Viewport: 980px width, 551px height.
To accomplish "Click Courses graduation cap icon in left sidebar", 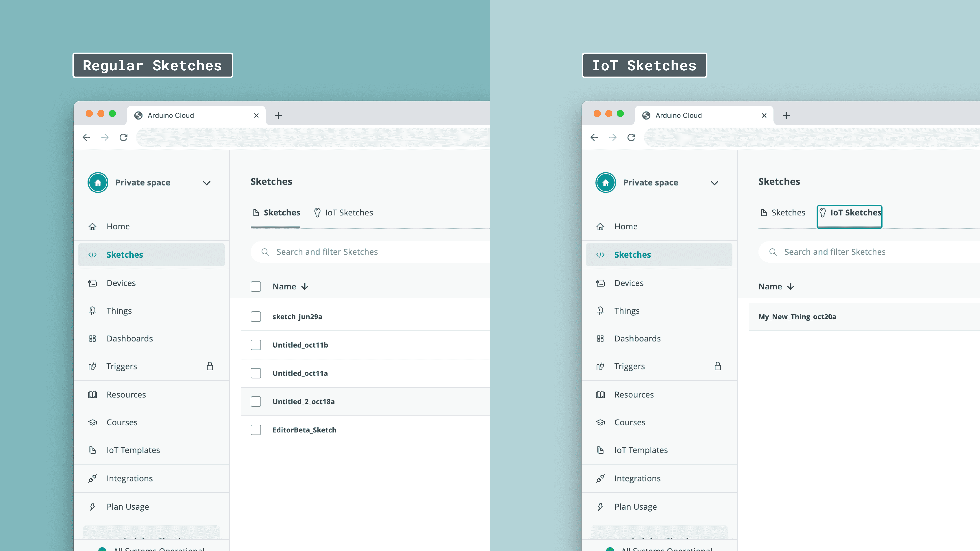I will click(x=92, y=422).
